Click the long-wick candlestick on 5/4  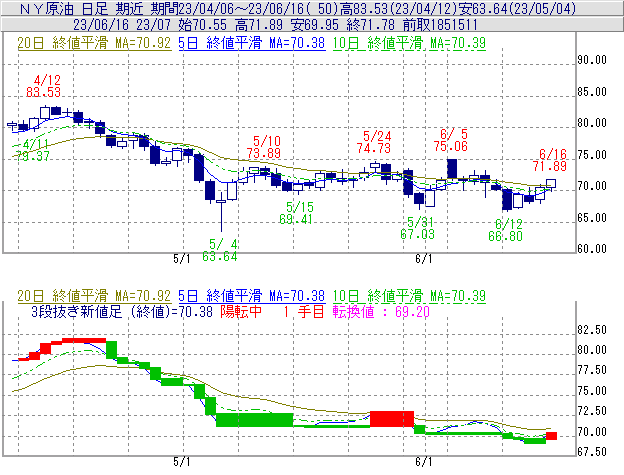click(221, 212)
